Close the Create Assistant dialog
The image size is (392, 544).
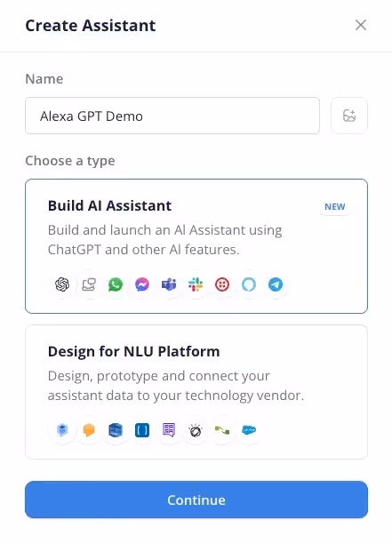point(361,25)
